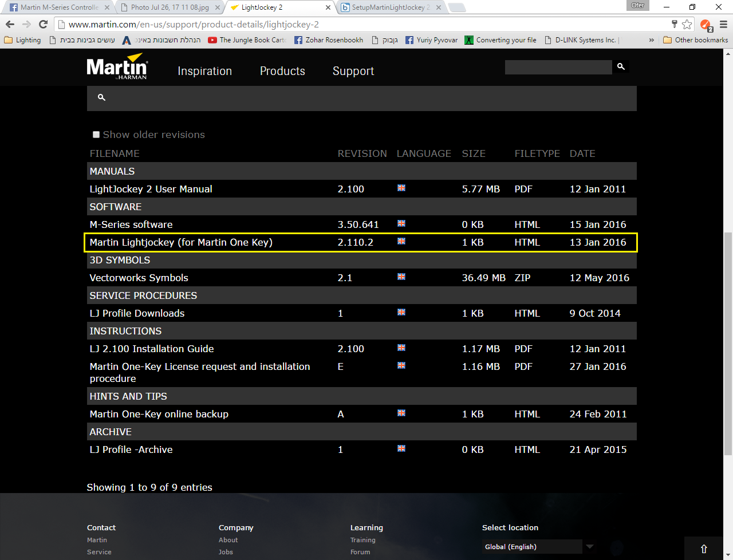Click the footer Training link
Screen dimensions: 733x560
click(363, 540)
